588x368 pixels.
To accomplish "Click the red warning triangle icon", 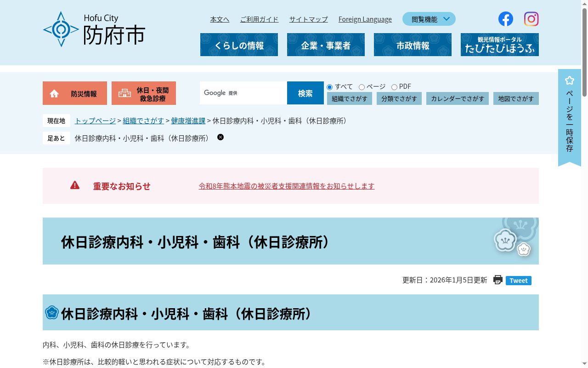I will click(x=75, y=185).
